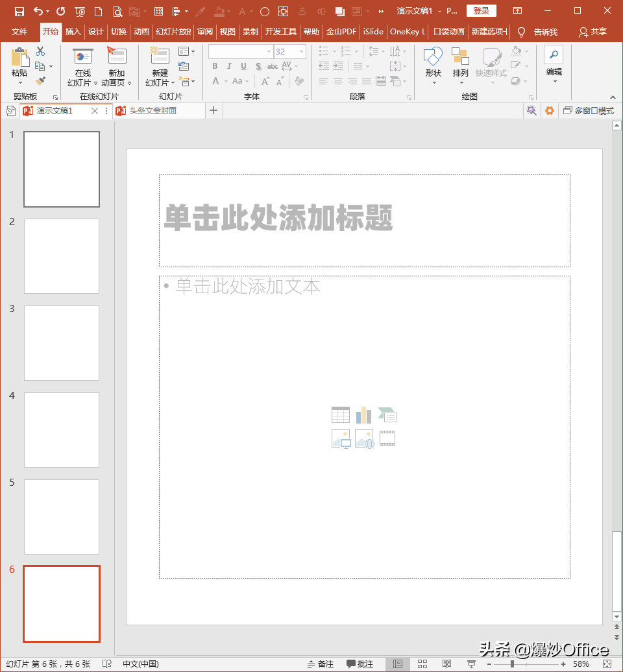Switch to the Insert tab

coord(73,32)
